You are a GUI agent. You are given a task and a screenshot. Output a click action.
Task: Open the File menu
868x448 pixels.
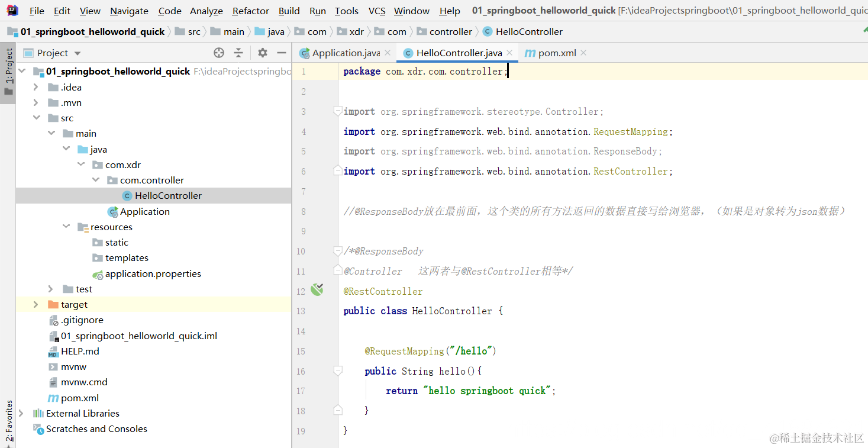tap(37, 11)
